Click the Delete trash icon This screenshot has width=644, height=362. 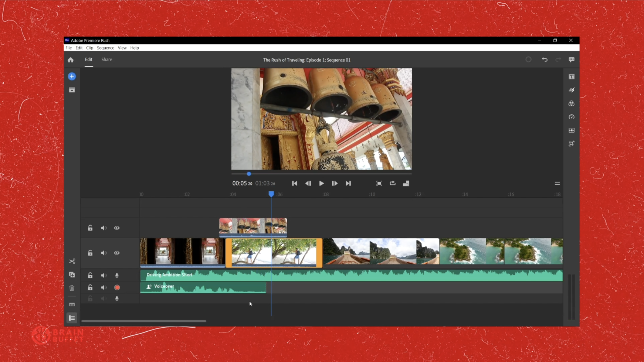[x=72, y=288]
